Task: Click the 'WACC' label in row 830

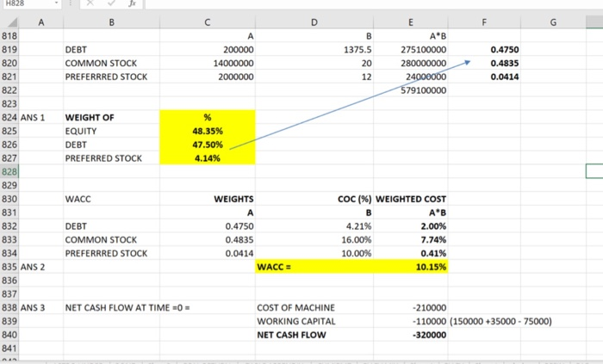Action: pos(111,199)
